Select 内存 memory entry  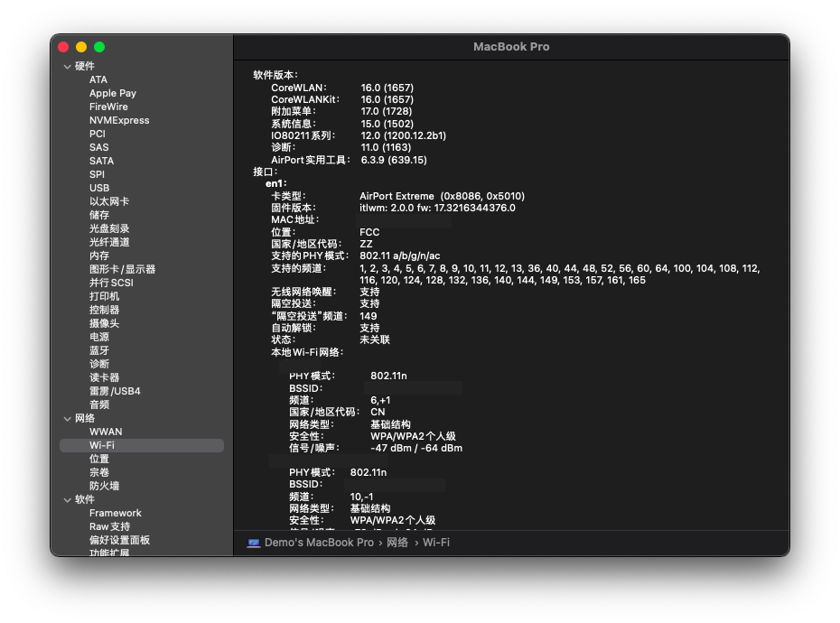point(99,256)
